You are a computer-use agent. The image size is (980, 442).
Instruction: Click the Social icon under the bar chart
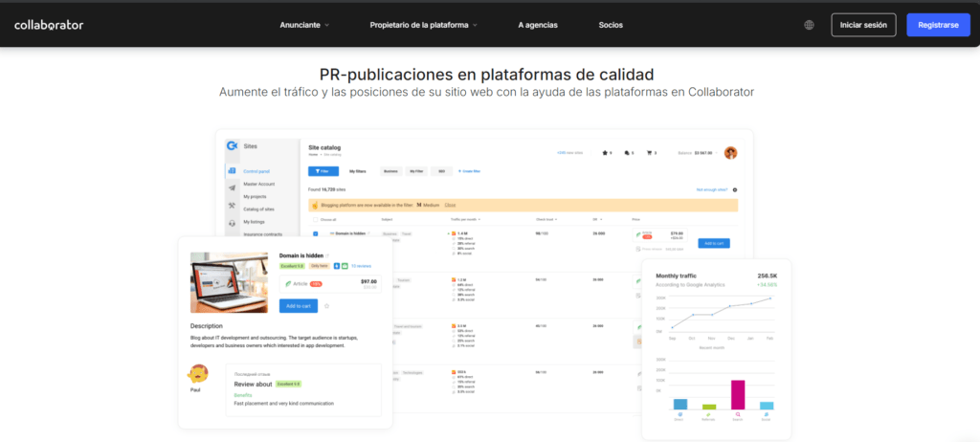[767, 414]
